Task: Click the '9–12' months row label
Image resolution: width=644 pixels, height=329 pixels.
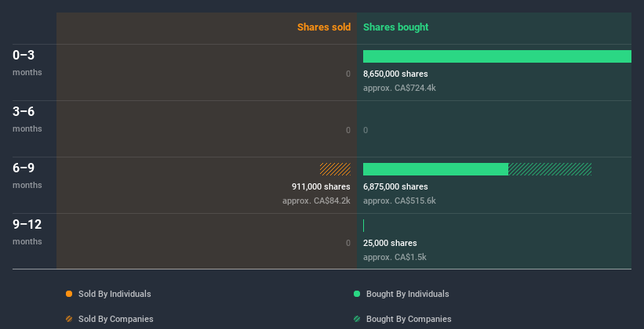Action: (x=27, y=224)
